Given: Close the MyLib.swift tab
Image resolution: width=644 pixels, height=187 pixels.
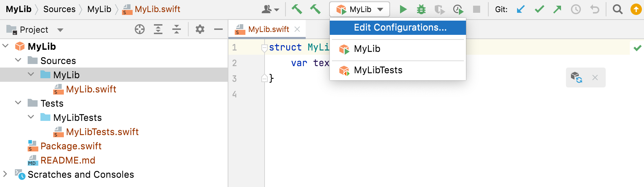Looking at the screenshot, I should 297,30.
